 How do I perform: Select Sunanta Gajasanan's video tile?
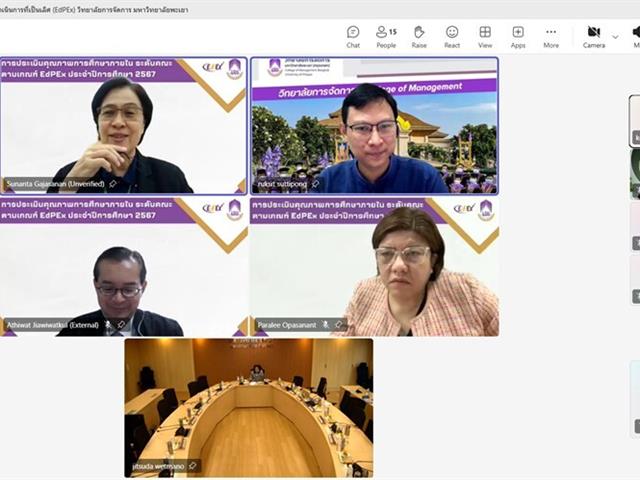point(123,125)
